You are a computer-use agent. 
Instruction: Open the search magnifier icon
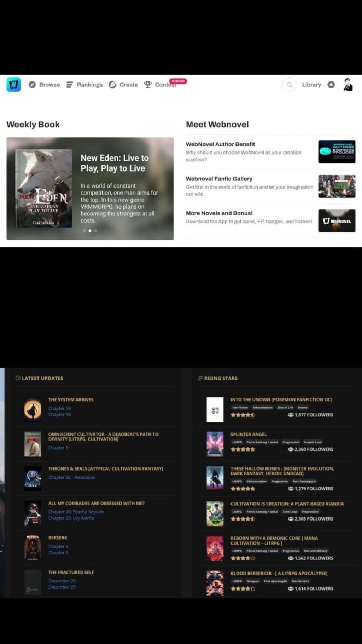coord(289,85)
